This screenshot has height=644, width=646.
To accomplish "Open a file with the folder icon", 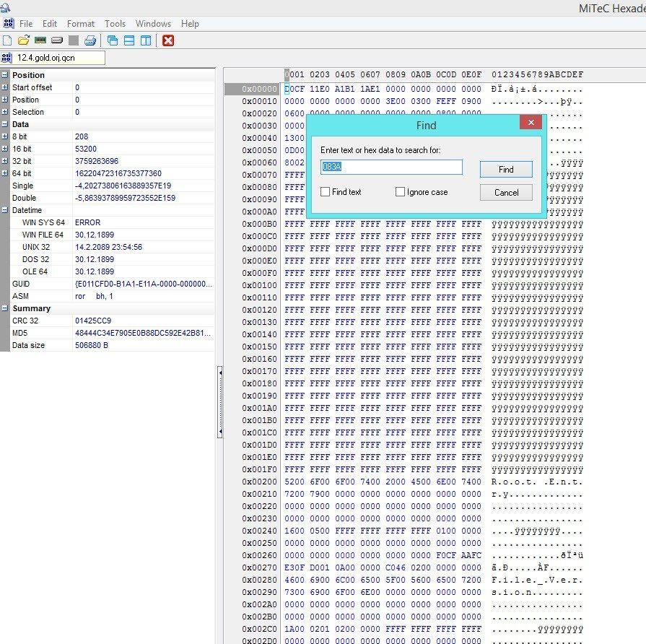I will 23,40.
